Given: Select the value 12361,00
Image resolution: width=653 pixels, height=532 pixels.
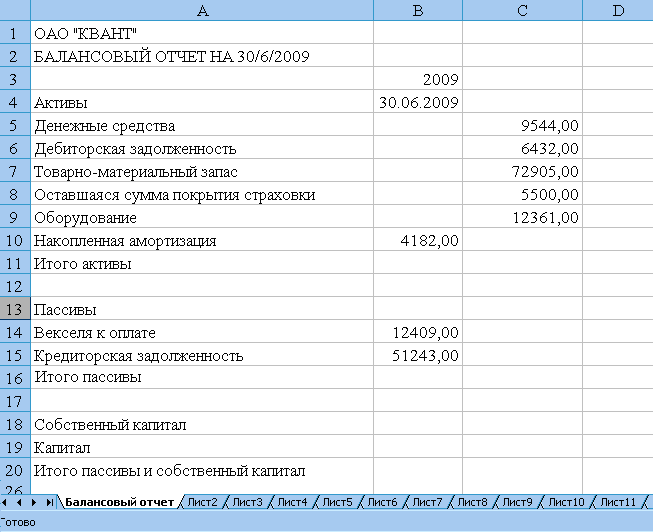Looking at the screenshot, I should point(523,217).
